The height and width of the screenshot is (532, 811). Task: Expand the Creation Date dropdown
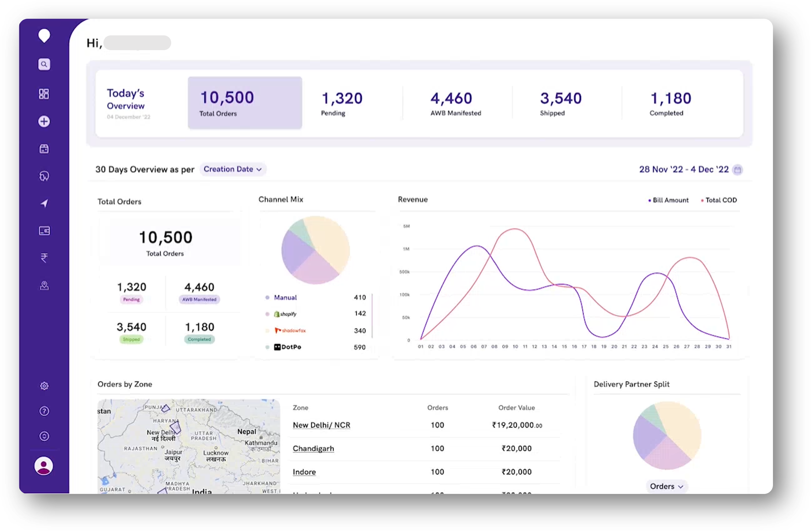233,169
